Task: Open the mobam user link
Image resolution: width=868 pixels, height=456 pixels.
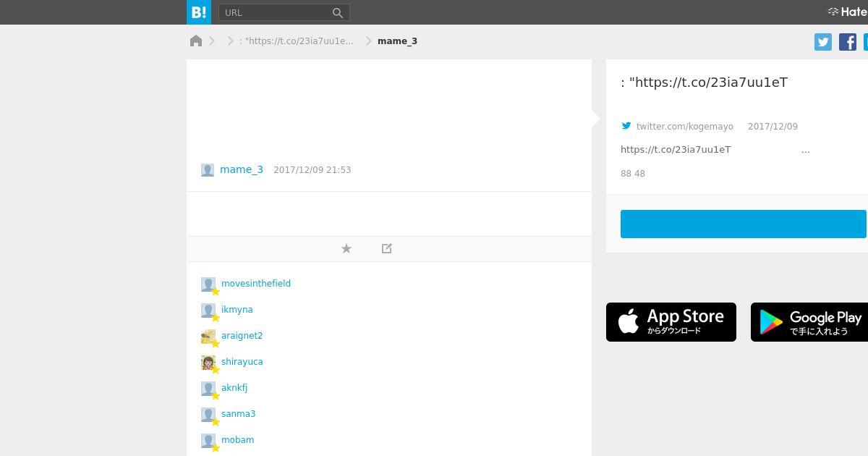Action: pyautogui.click(x=237, y=440)
